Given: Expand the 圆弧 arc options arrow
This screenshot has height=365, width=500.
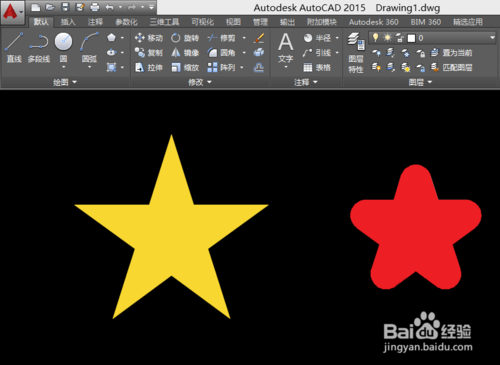Looking at the screenshot, I should click(x=89, y=67).
